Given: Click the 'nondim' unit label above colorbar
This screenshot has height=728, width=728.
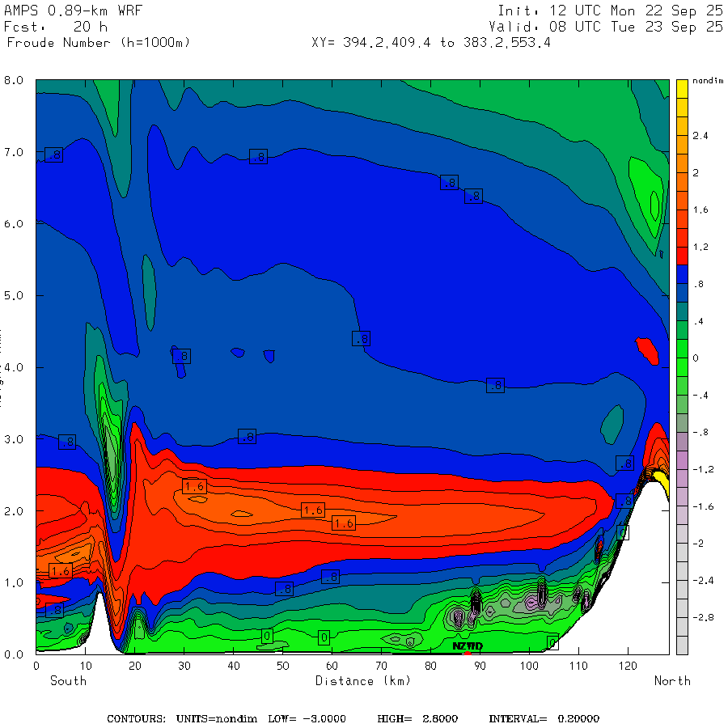Looking at the screenshot, I should coord(708,81).
